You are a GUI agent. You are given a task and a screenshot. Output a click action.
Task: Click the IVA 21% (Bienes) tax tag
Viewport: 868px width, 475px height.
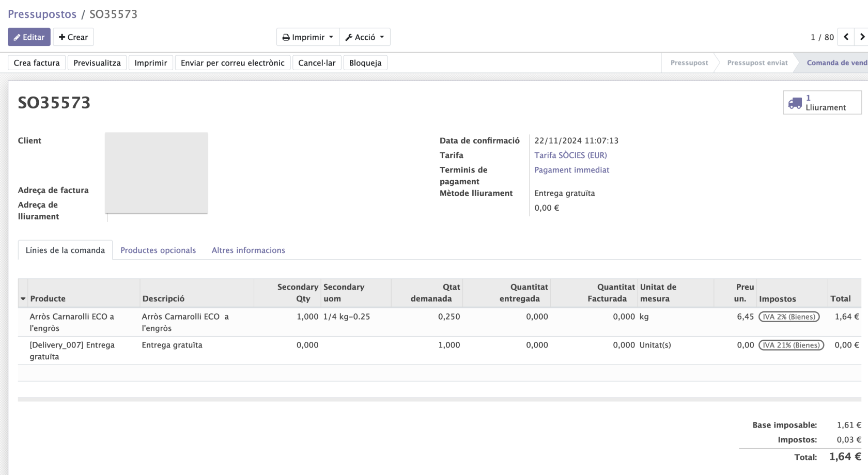[791, 345]
